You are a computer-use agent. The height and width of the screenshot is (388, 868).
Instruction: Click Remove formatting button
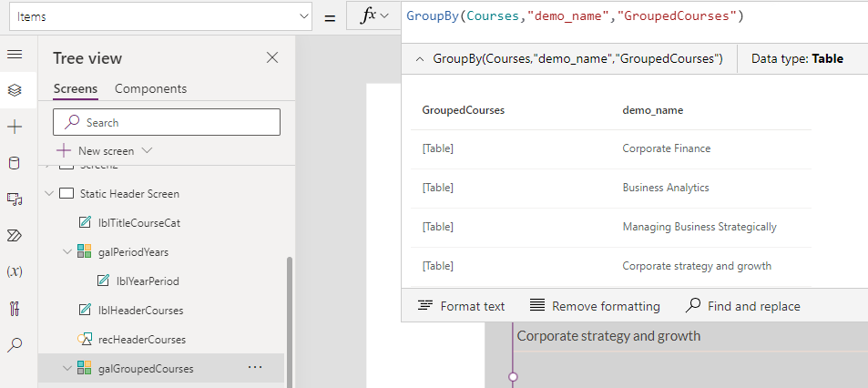(x=595, y=306)
